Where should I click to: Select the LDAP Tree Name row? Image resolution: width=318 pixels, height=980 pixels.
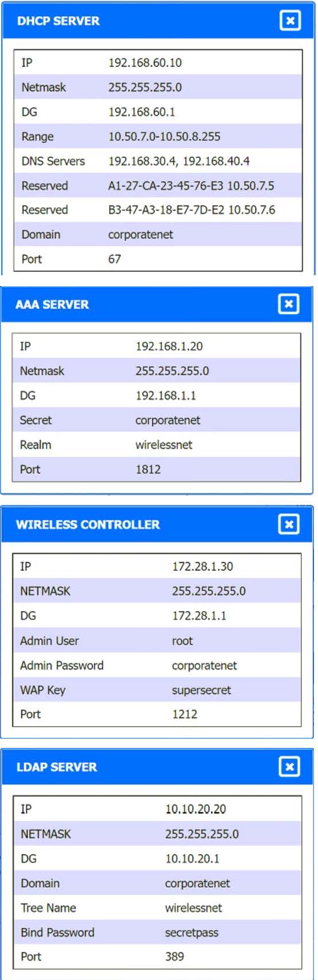pyautogui.click(x=157, y=908)
